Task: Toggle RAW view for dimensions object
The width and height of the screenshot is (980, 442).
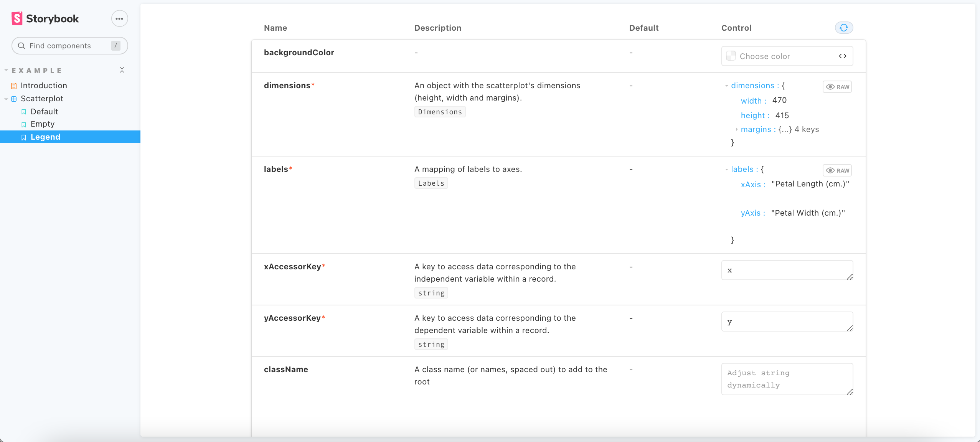Action: click(x=837, y=87)
